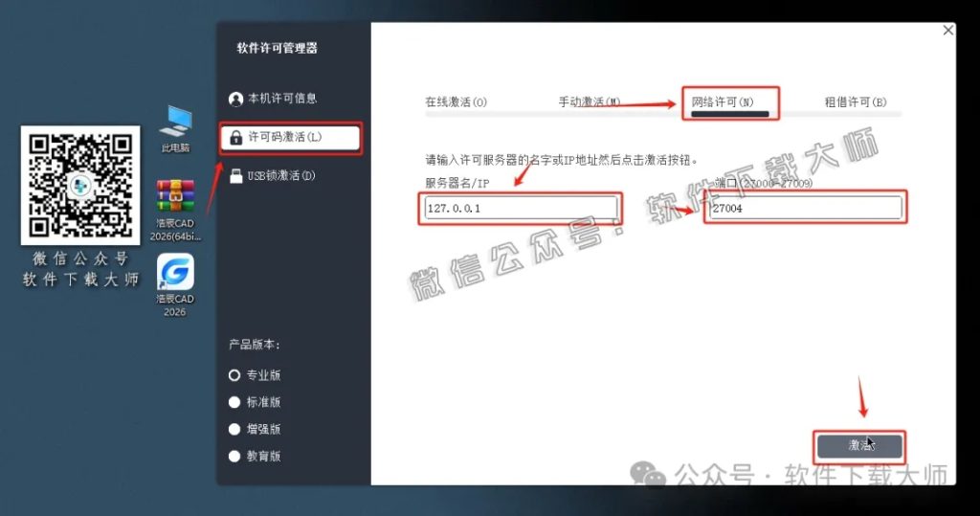The image size is (980, 516).
Task: Select the 增强版 radio button
Action: coord(234,429)
